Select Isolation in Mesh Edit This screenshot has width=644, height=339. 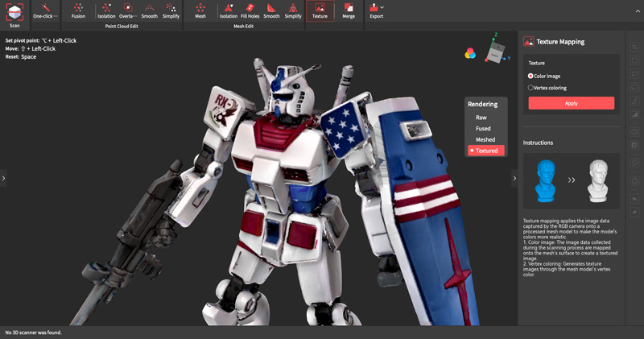coord(229,11)
